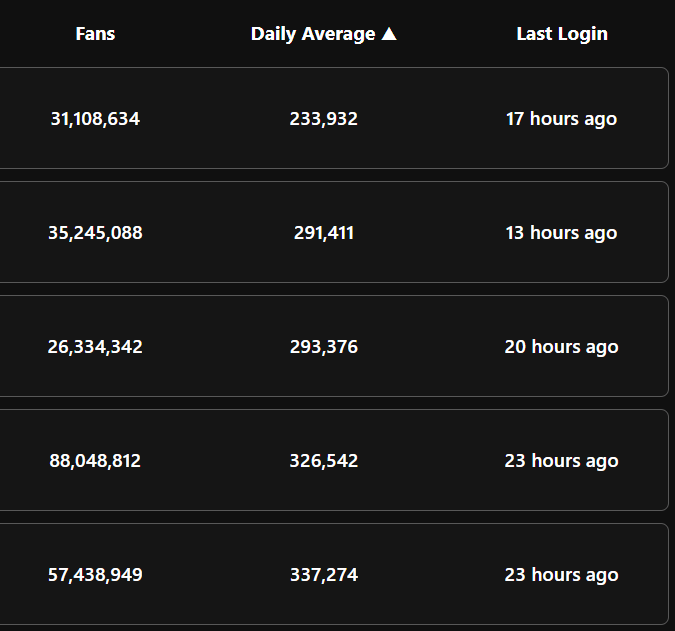Viewport: 675px width, 631px height.
Task: Click the 17 hours ago login cell
Action: coord(561,119)
